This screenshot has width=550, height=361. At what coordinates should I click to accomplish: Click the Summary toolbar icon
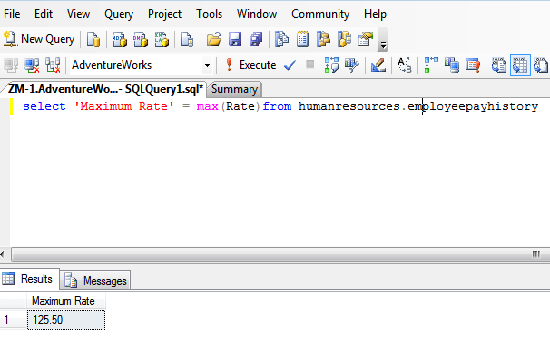[x=303, y=39]
